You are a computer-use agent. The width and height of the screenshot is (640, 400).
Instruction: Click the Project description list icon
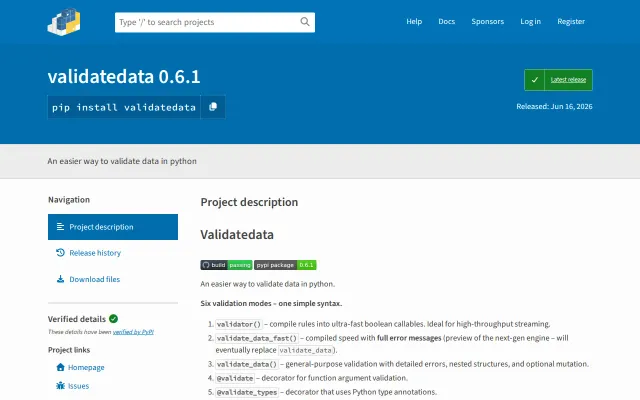[x=60, y=227]
